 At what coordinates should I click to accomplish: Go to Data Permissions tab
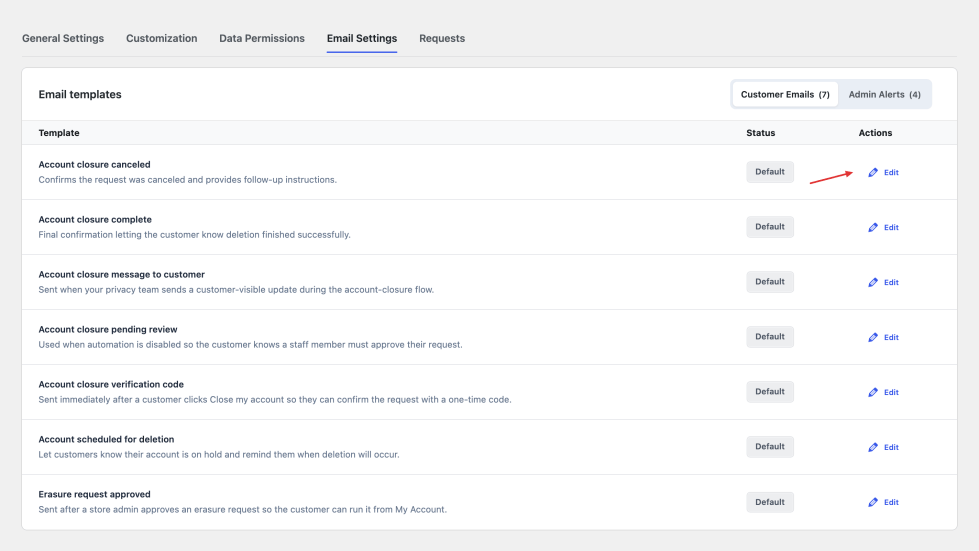262,38
